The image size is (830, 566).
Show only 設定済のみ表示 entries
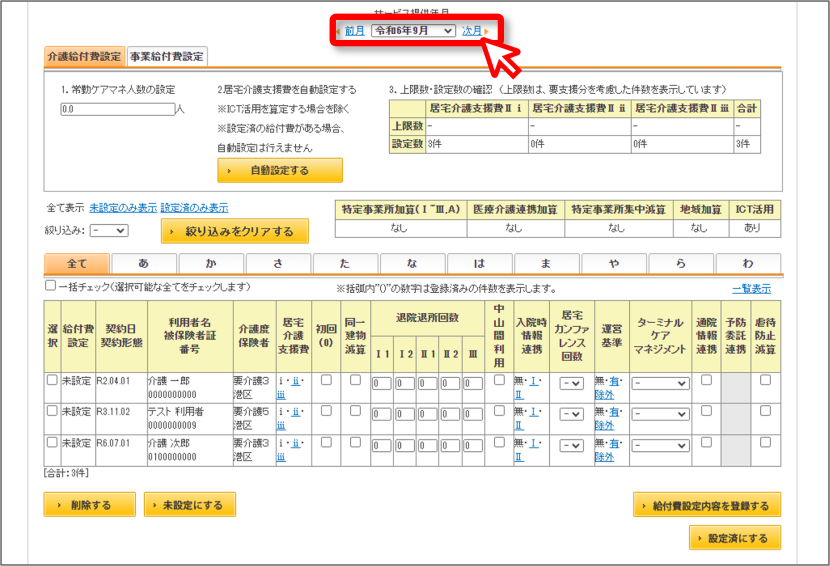(194, 208)
